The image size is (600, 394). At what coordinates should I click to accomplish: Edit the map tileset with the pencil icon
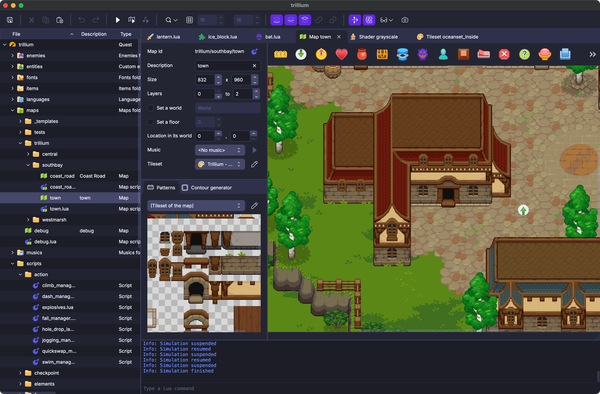tap(254, 164)
